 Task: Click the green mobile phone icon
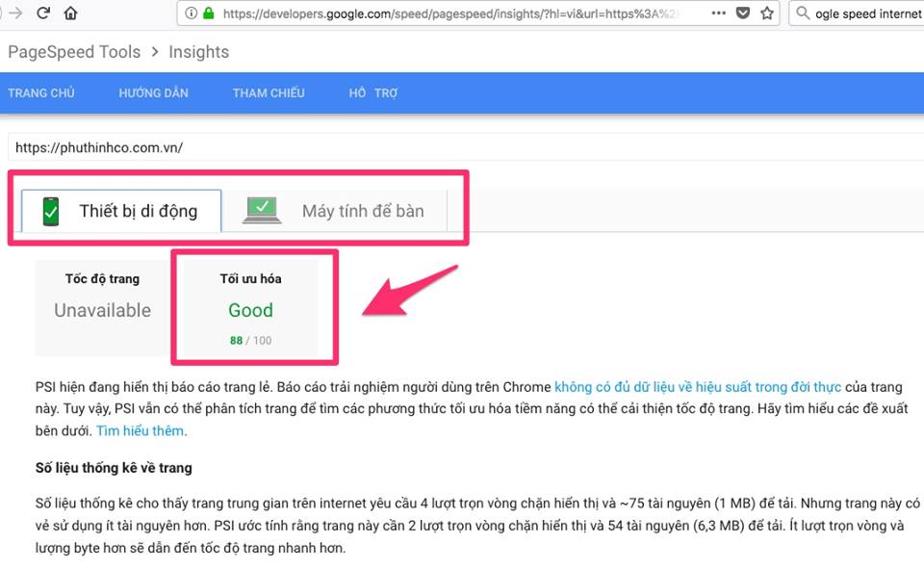point(51,211)
